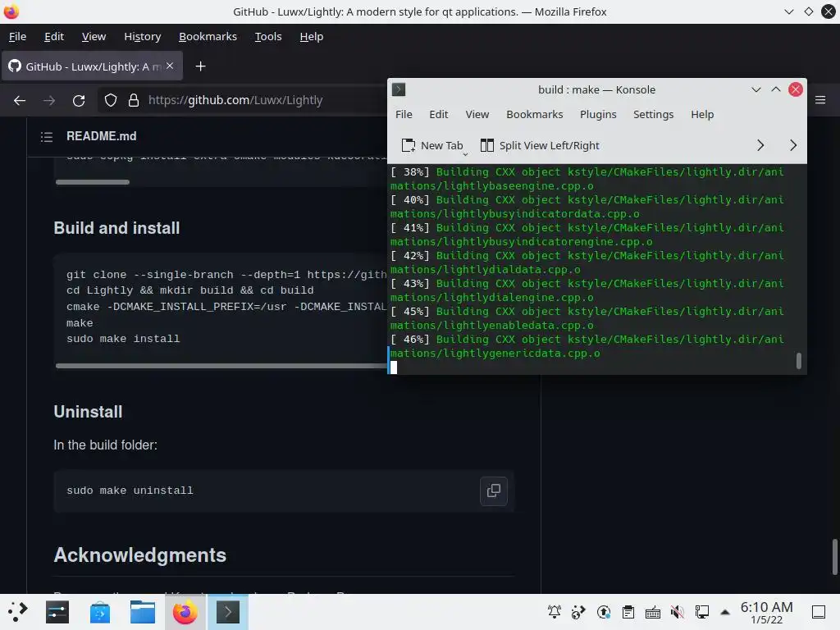This screenshot has height=630, width=840.
Task: Click the 'sudo make install' line
Action: point(123,339)
